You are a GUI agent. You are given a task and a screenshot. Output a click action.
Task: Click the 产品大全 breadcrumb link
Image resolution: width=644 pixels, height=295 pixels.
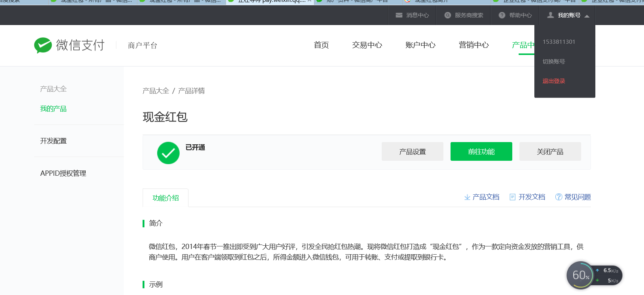pos(156,91)
